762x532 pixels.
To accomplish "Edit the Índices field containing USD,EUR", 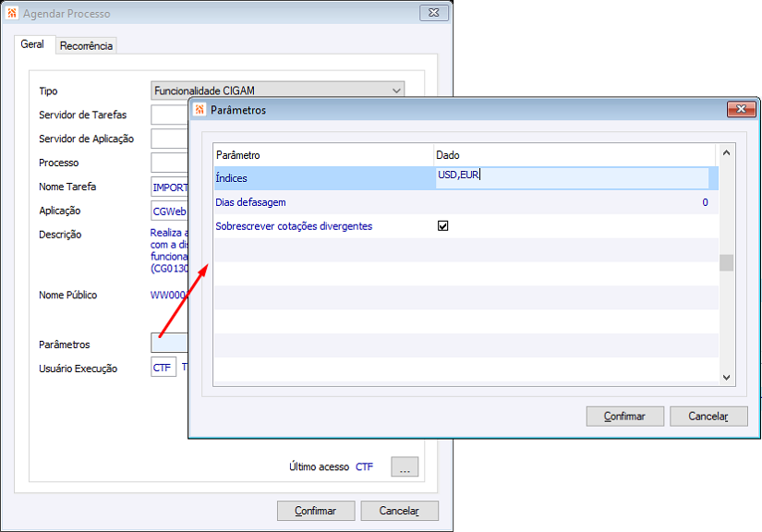I will 572,178.
